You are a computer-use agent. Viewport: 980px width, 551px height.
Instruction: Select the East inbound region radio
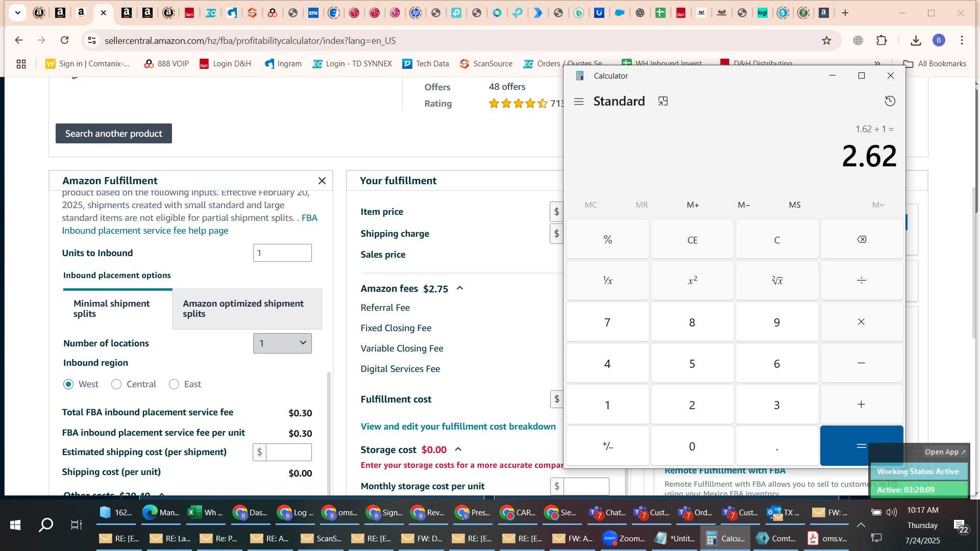click(x=174, y=384)
